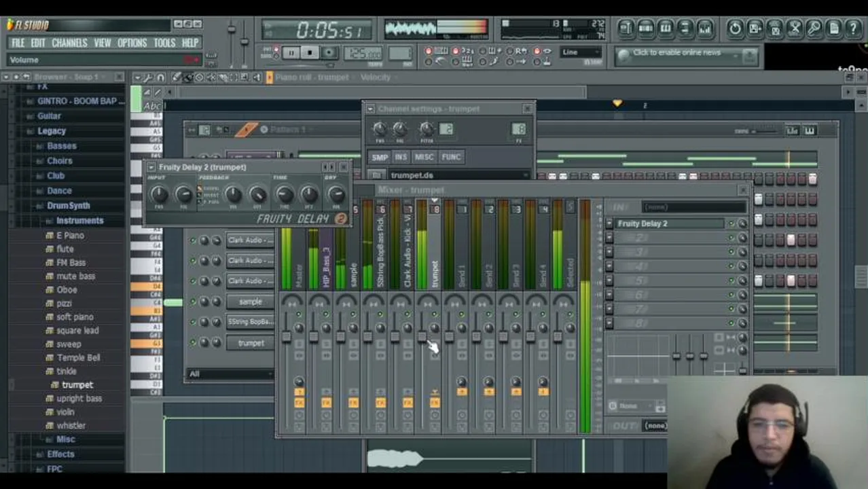Click the undo history icon
This screenshot has width=868, height=489.
point(735,29)
